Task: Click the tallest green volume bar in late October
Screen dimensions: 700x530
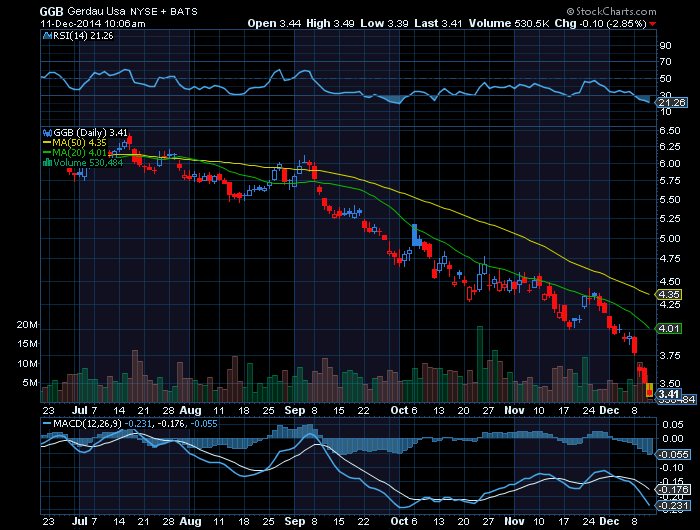Action: point(480,364)
